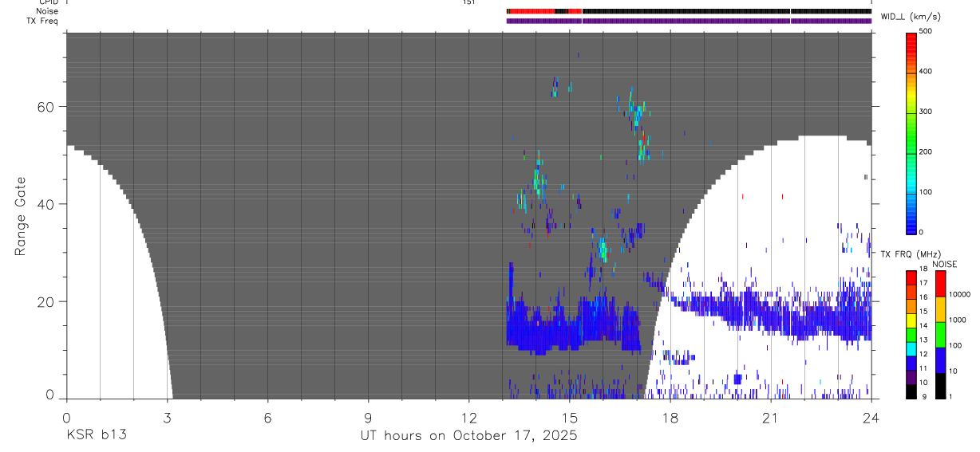Pick the blue segment of the NOISE colorbar
Screen dimensions: 980x452
tap(940, 360)
